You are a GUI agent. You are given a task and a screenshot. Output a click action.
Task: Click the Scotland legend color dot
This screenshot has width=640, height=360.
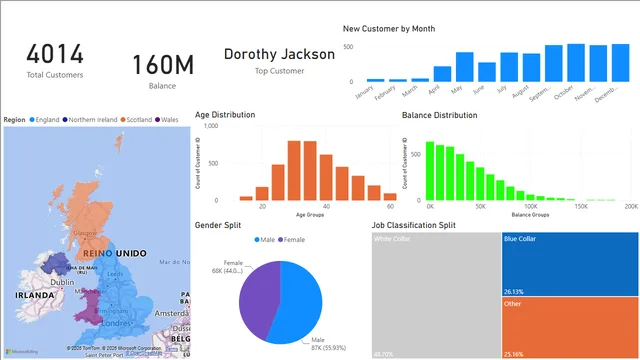123,120
